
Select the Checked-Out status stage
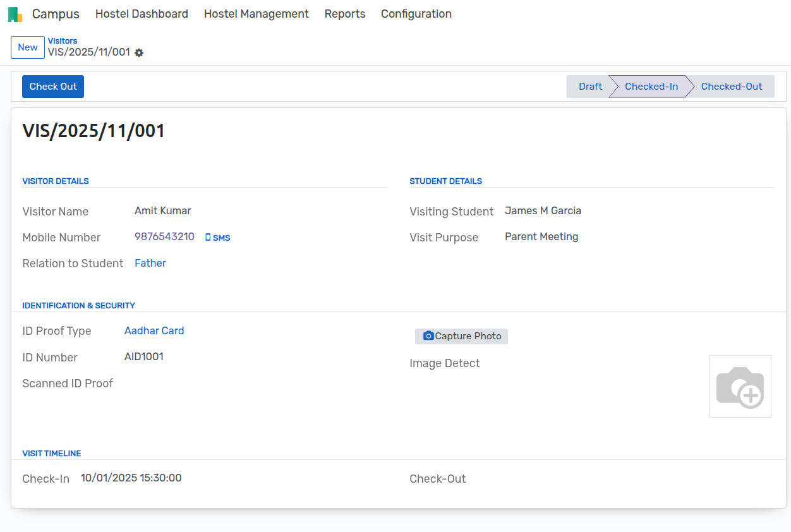tap(732, 87)
